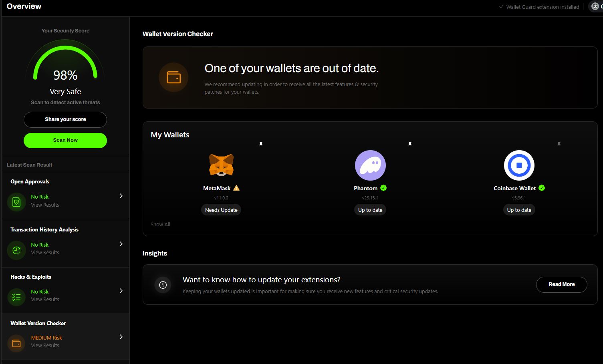Click the Hacks & Exploits checklist icon

point(16,297)
